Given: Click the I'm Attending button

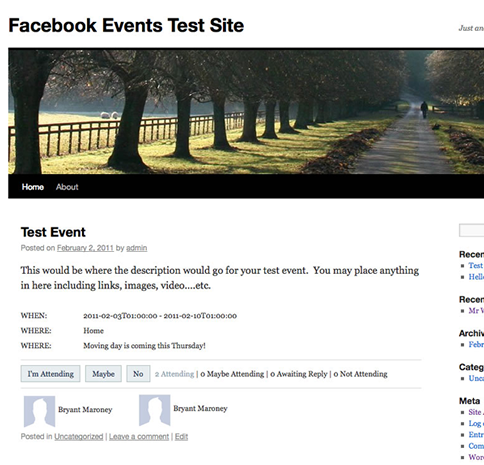Looking at the screenshot, I should point(50,374).
